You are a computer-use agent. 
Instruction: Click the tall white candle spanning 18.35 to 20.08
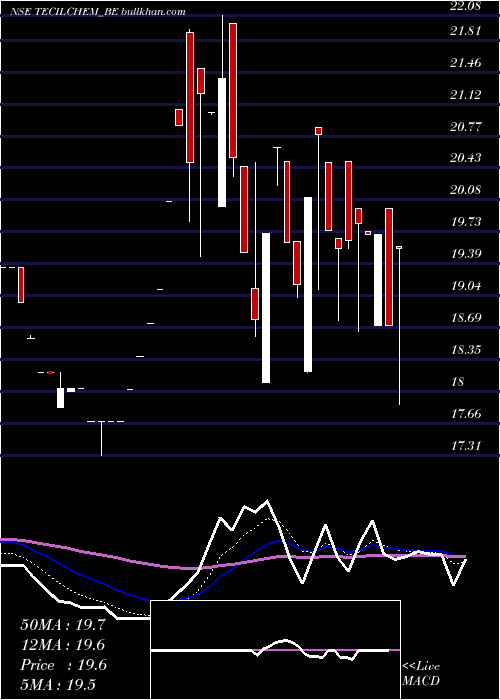coord(308,284)
